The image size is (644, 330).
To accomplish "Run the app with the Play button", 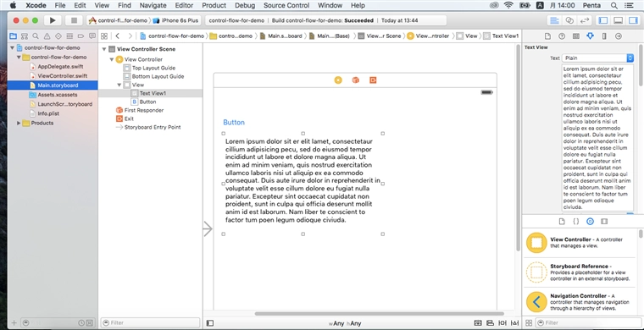I will (53, 20).
